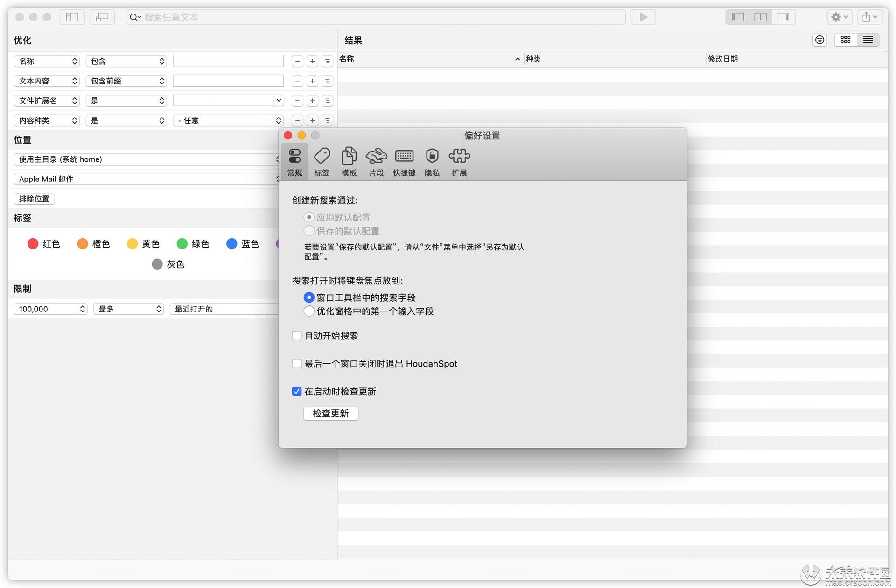The width and height of the screenshot is (896, 588).
Task: Select the 蓝色 tag swatch
Action: (231, 244)
